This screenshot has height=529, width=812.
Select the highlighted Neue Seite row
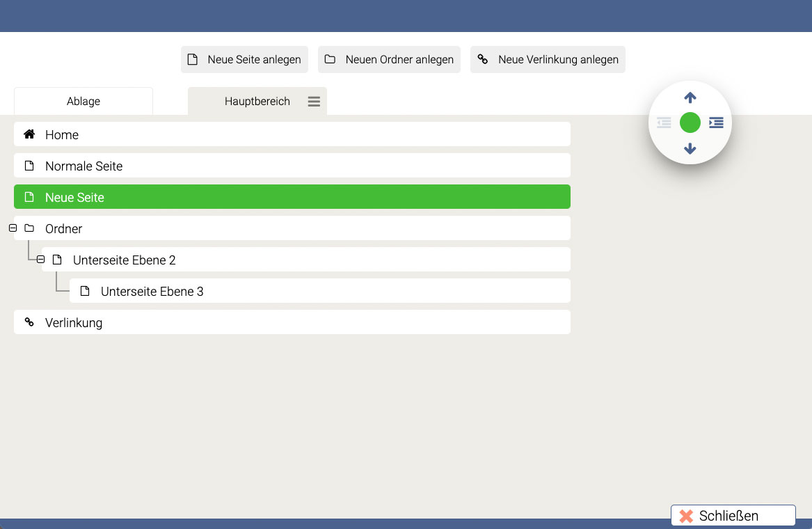(x=292, y=197)
